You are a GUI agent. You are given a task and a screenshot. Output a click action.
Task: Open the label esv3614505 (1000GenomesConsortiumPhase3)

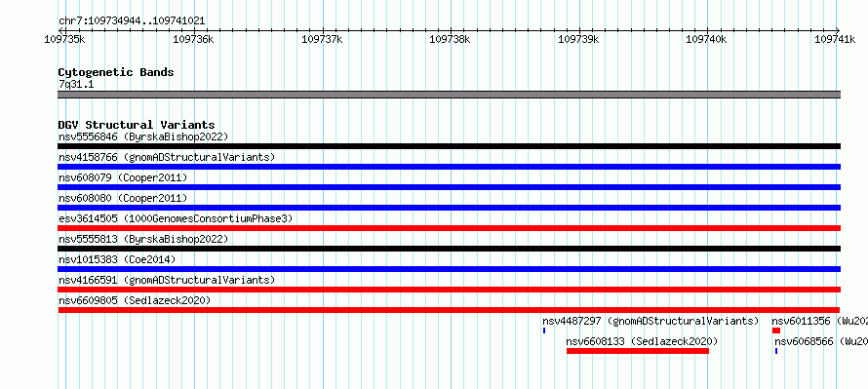176,218
